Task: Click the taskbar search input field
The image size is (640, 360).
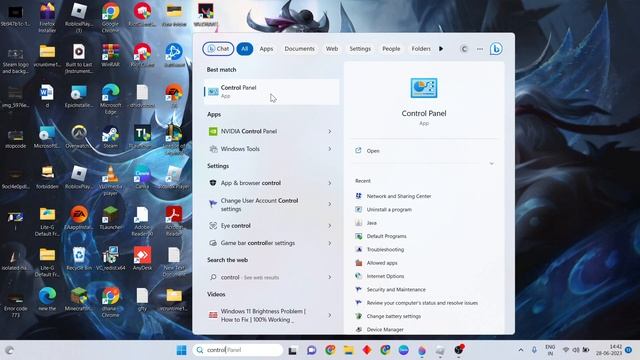Action: (x=238, y=350)
